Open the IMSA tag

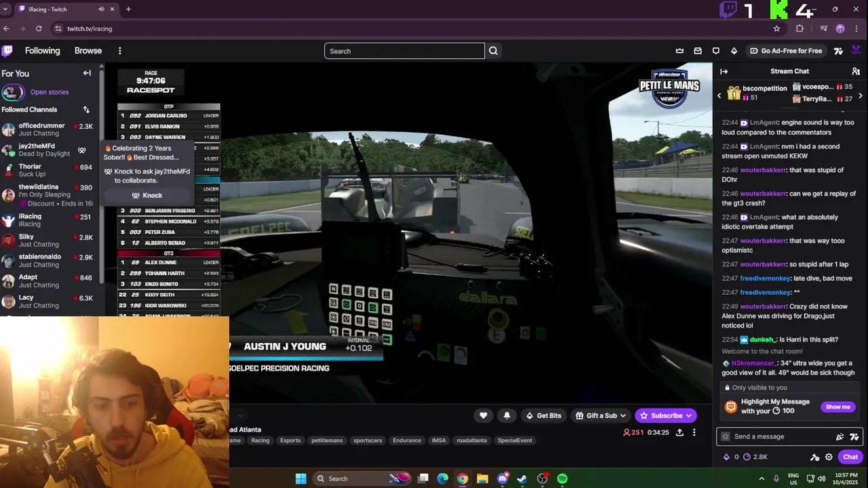(439, 441)
